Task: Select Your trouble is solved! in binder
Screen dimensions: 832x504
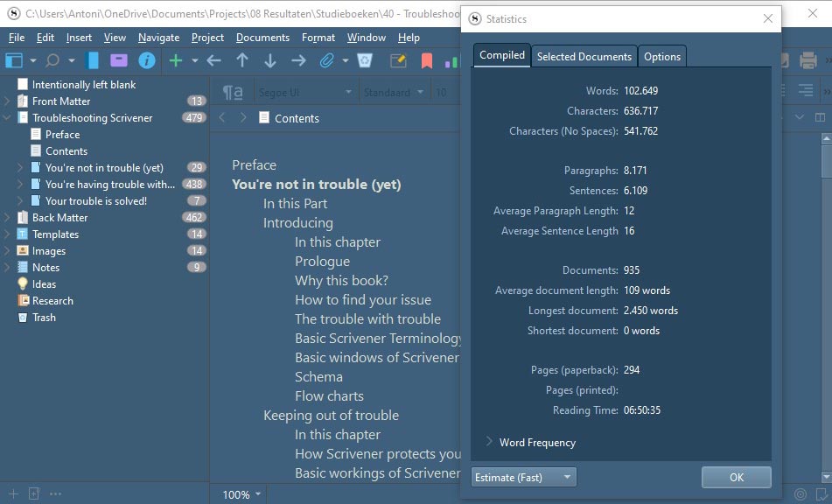Action: [96, 200]
